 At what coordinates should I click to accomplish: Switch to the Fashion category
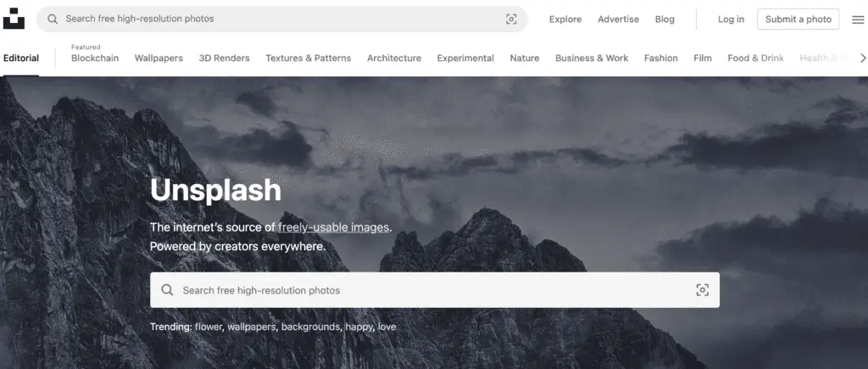[661, 59]
